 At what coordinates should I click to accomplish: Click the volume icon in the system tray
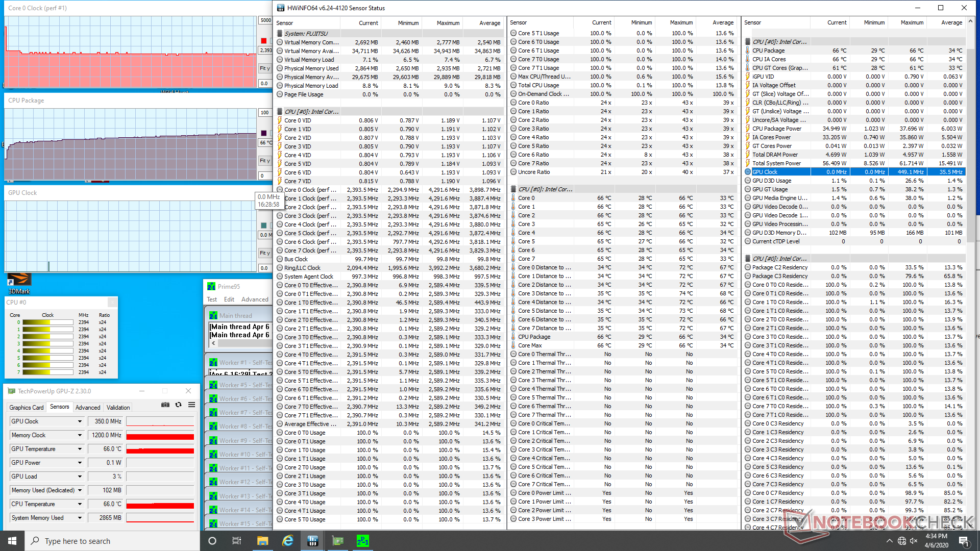click(x=914, y=541)
